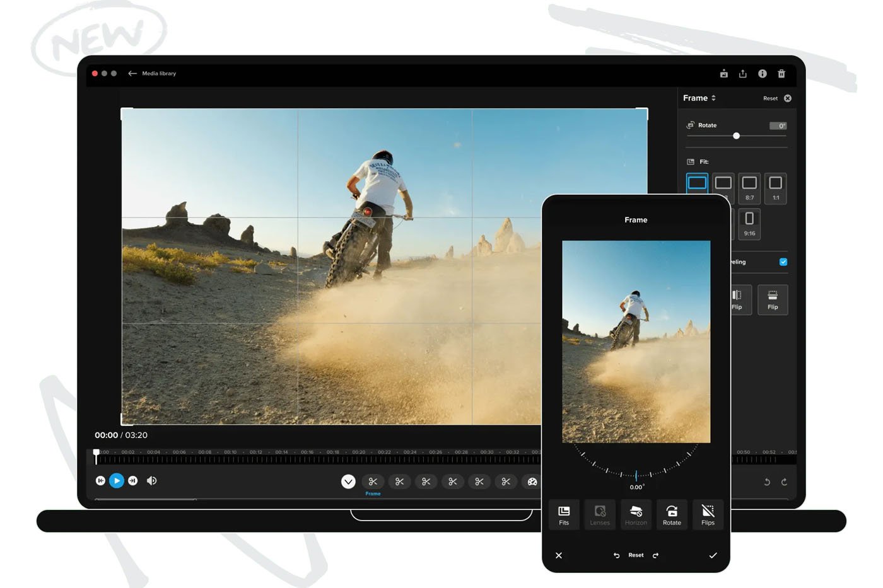883x588 pixels.
Task: Open the info icon in top bar
Action: click(x=763, y=74)
